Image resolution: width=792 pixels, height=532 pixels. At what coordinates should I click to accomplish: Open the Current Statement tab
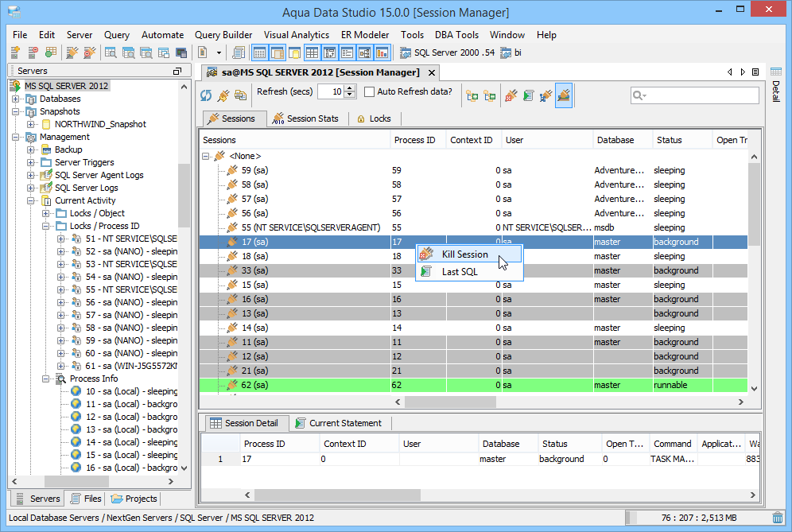pos(339,423)
